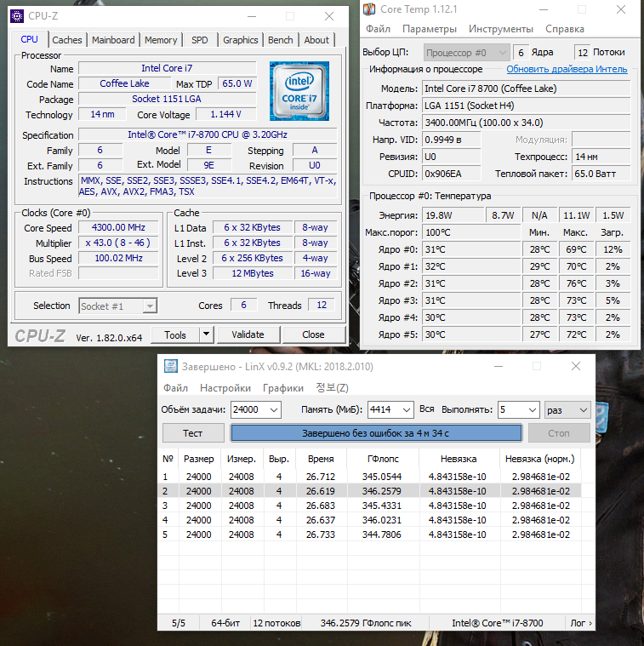Open the Socket #1 selection dropdown
The image size is (644, 646).
point(117,306)
